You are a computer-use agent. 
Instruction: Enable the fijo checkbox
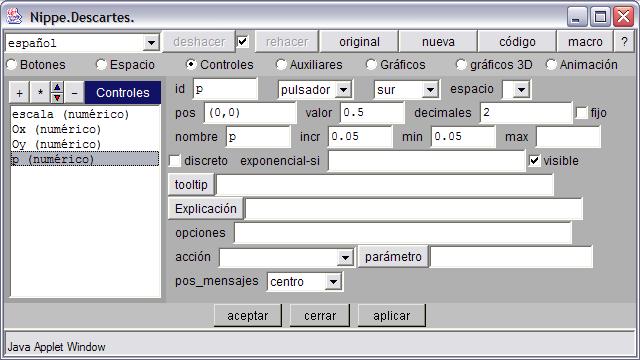pyautogui.click(x=581, y=113)
